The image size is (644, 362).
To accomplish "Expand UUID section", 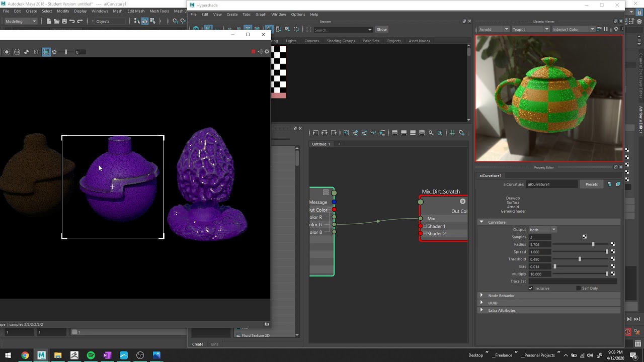I will coord(481,303).
